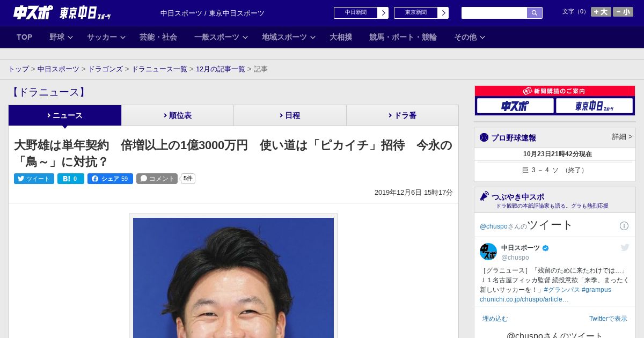The height and width of the screenshot is (338, 644).
Task: Share article via ツイート button
Action: tap(34, 179)
